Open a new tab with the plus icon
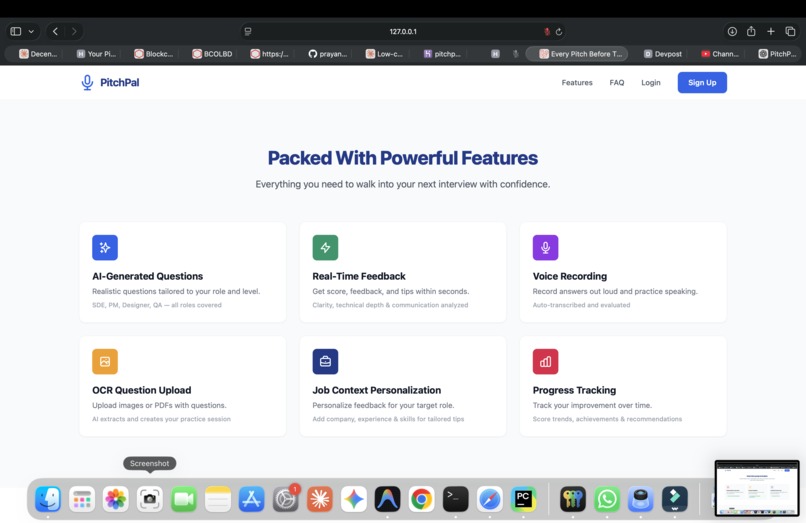The height and width of the screenshot is (523, 806). tap(771, 31)
